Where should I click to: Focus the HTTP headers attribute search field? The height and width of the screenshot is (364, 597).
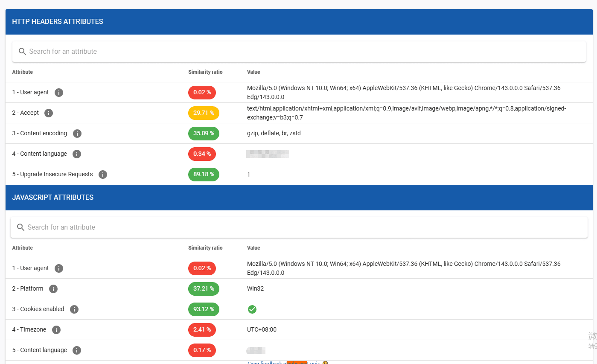299,52
